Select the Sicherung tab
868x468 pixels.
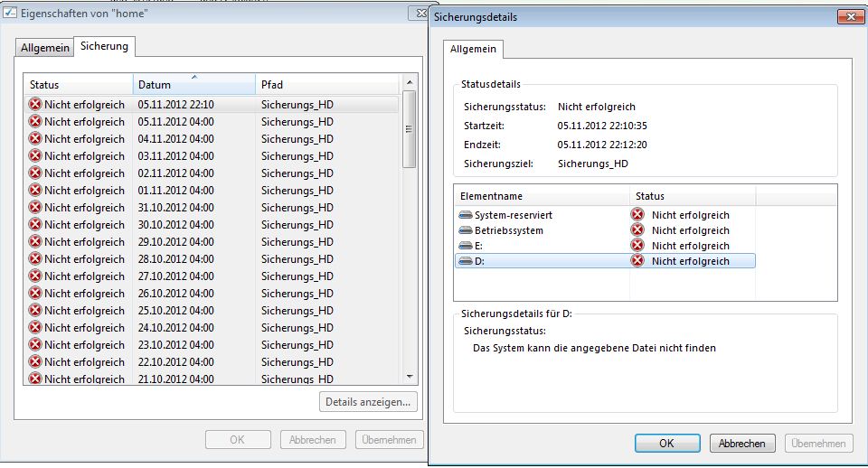(x=105, y=46)
